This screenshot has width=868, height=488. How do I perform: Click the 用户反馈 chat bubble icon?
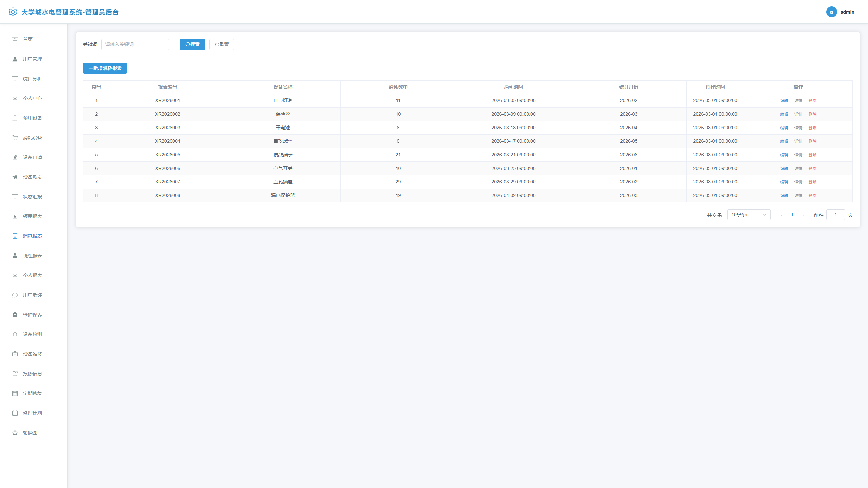[15, 295]
